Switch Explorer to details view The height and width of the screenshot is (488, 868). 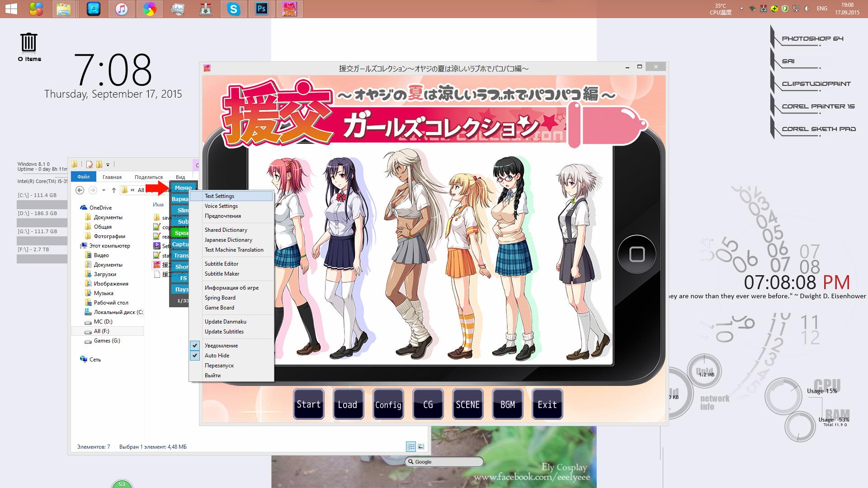[411, 446]
